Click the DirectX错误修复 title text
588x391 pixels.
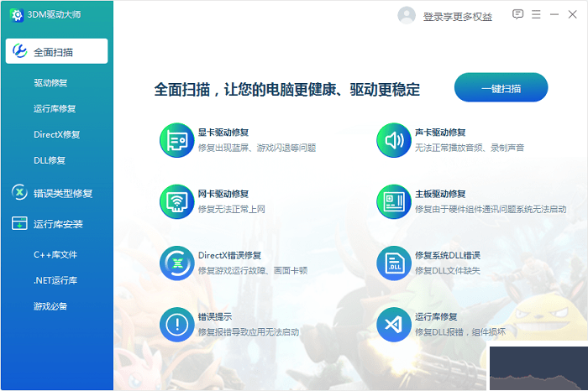pyautogui.click(x=229, y=255)
